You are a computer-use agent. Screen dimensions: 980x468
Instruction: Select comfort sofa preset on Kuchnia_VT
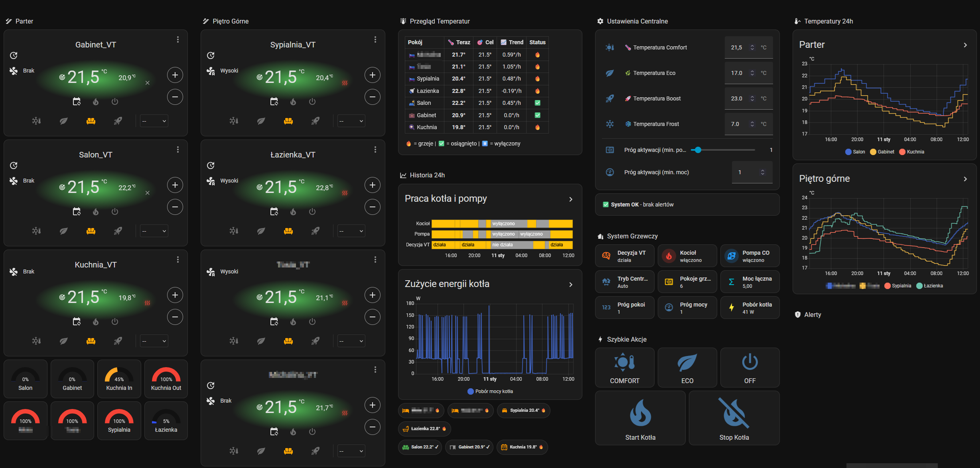pos(91,341)
